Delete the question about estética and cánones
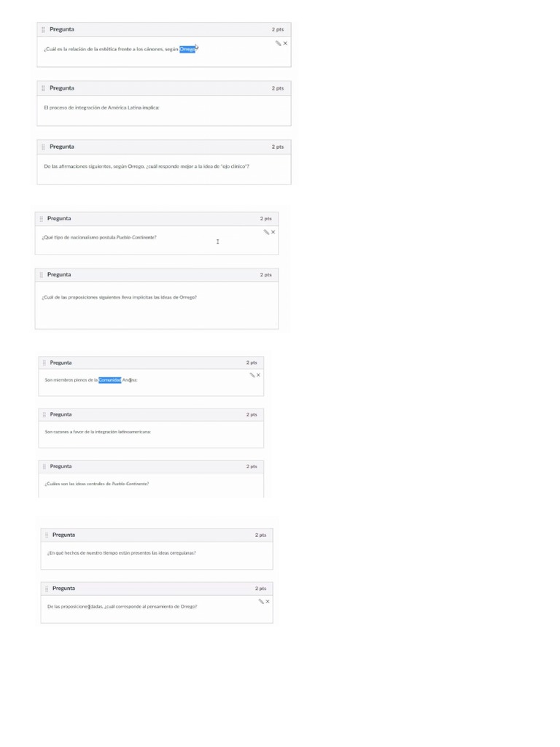The image size is (560, 747). [285, 44]
